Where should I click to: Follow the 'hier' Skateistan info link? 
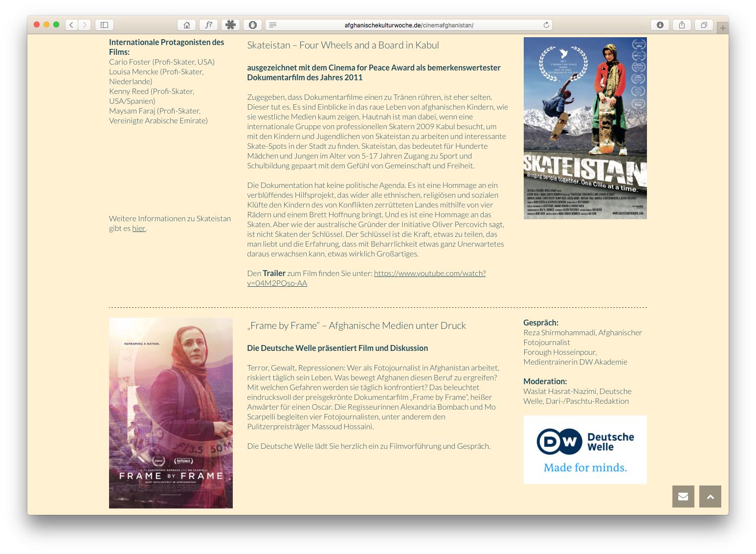coord(139,229)
